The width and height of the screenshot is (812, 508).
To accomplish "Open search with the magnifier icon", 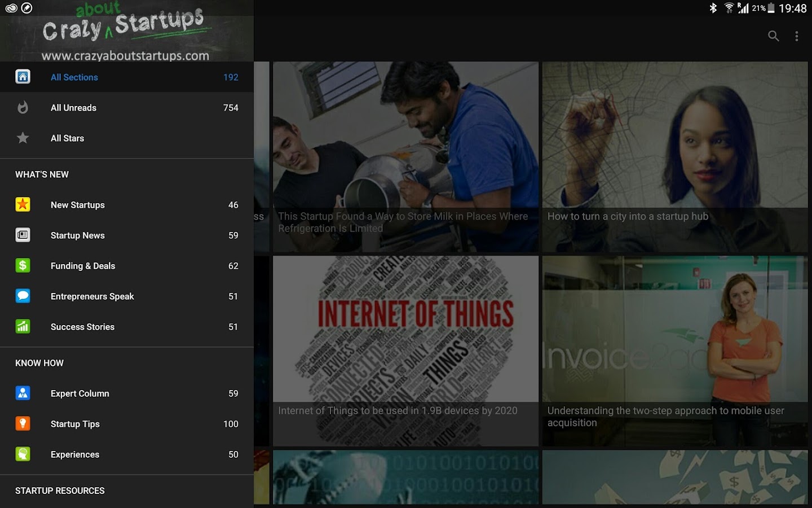I will [773, 36].
